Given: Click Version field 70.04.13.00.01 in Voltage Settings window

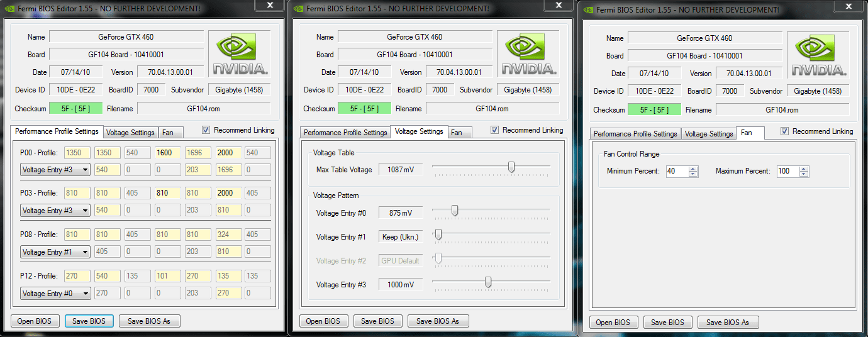Looking at the screenshot, I should (x=459, y=72).
